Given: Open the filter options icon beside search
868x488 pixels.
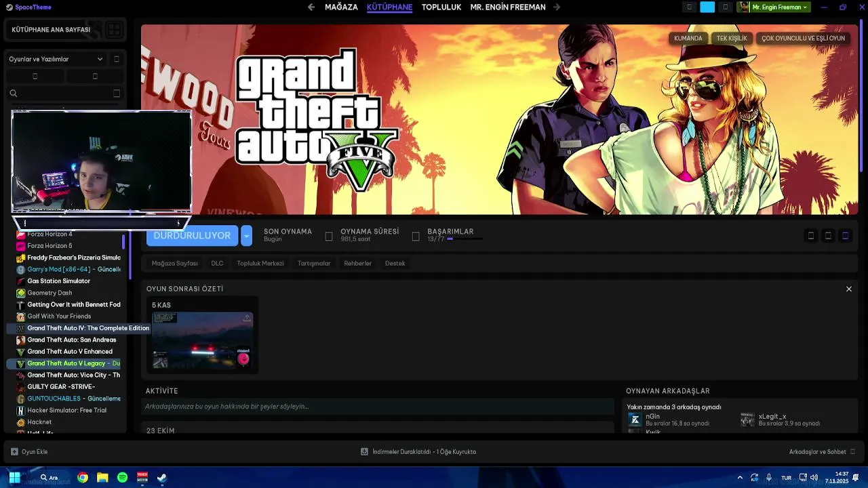Looking at the screenshot, I should [117, 94].
